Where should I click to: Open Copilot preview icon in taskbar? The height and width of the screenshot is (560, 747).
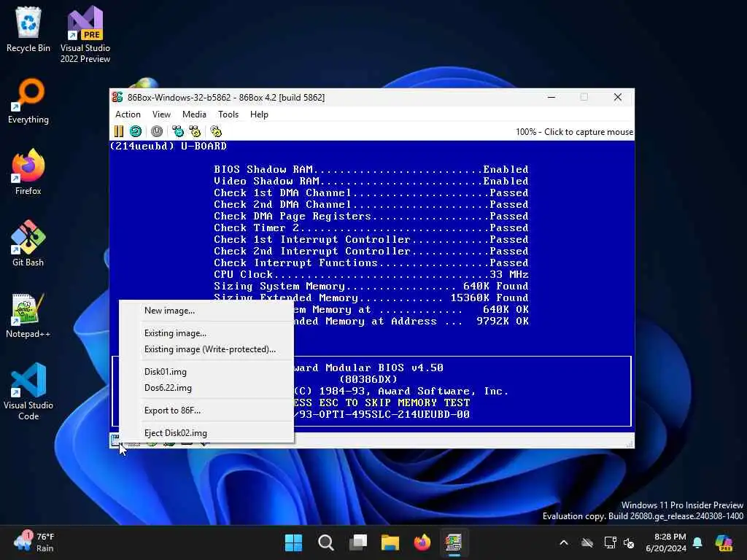point(724,542)
